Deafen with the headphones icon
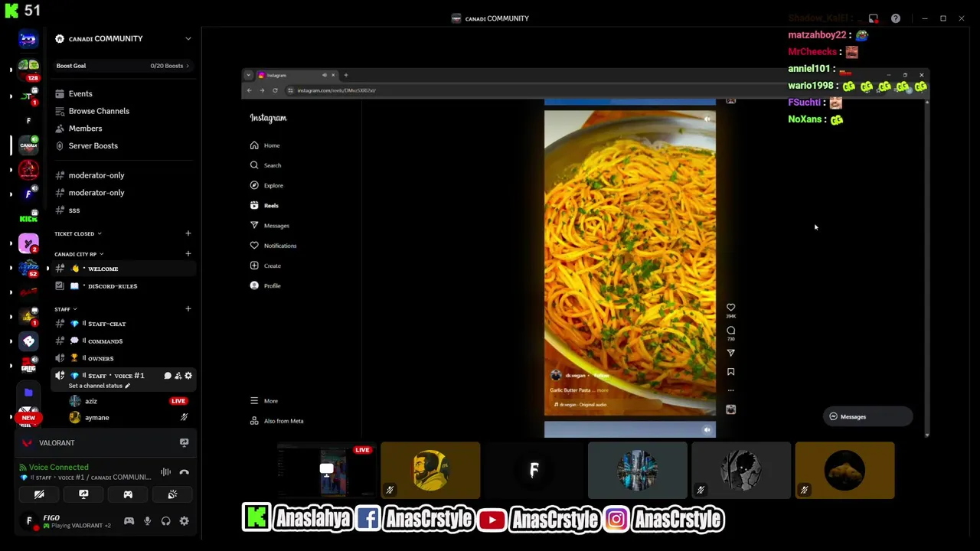980x551 pixels. click(165, 521)
